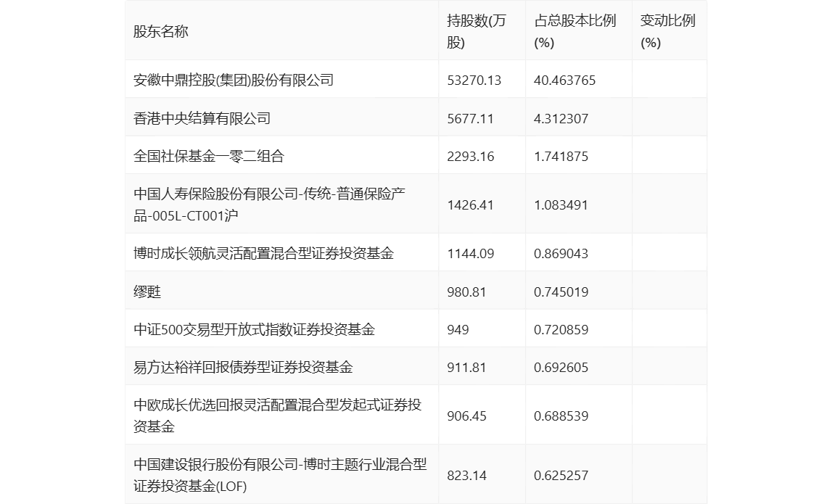This screenshot has height=504, width=832.
Task: Select holdings value 980.81
Action: (x=466, y=292)
